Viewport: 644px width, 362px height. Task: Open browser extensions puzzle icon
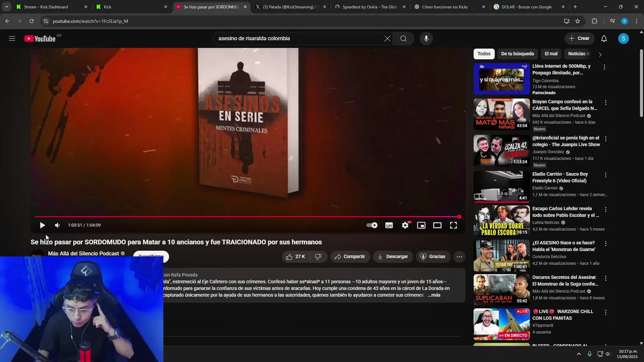point(595,21)
